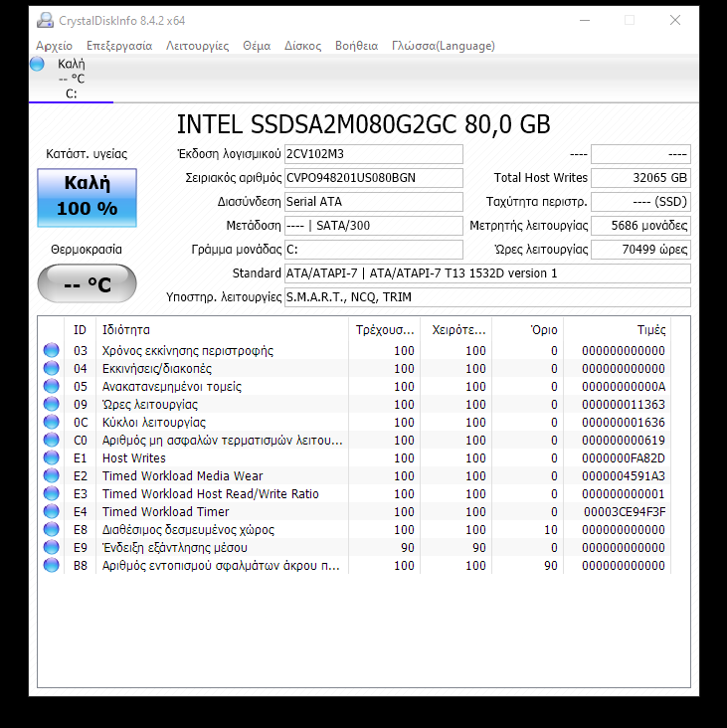Click the status orb for attribute E2
The height and width of the screenshot is (728, 727).
[52, 475]
